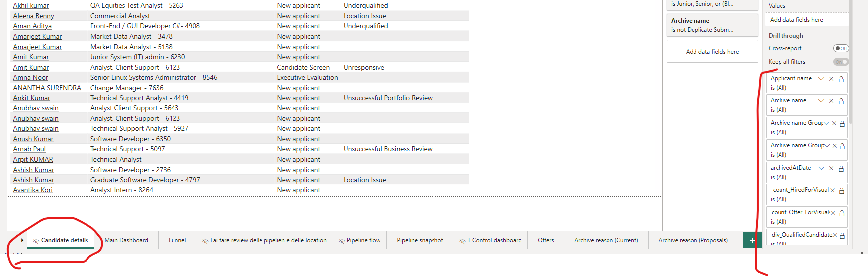868x276 pixels.
Task: Open ANANTHA SURENDRA candidate link
Action: [47, 88]
